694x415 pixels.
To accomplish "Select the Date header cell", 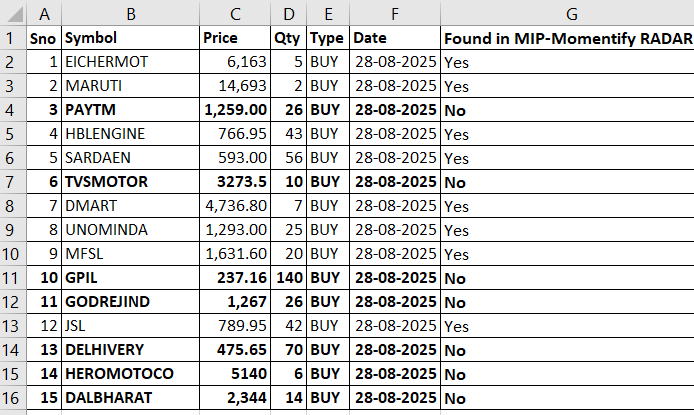I will 395,38.
